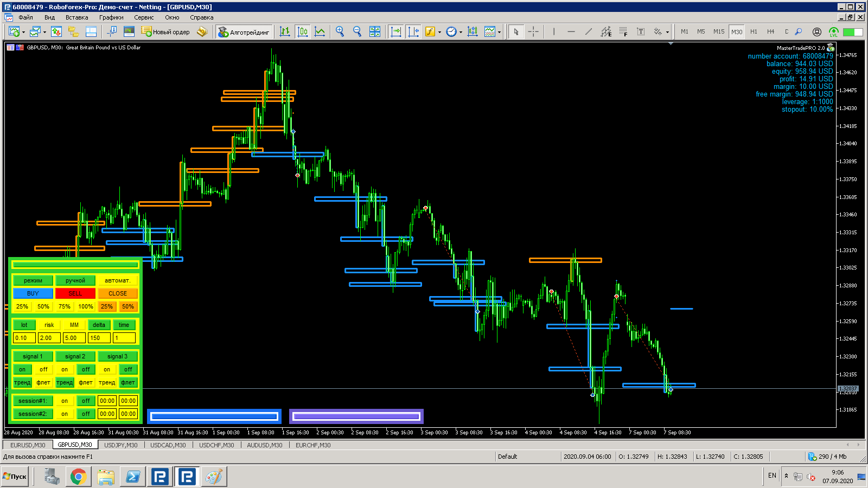This screenshot has height=488, width=868.
Task: Click the green LVL signal icon
Action: [834, 32]
